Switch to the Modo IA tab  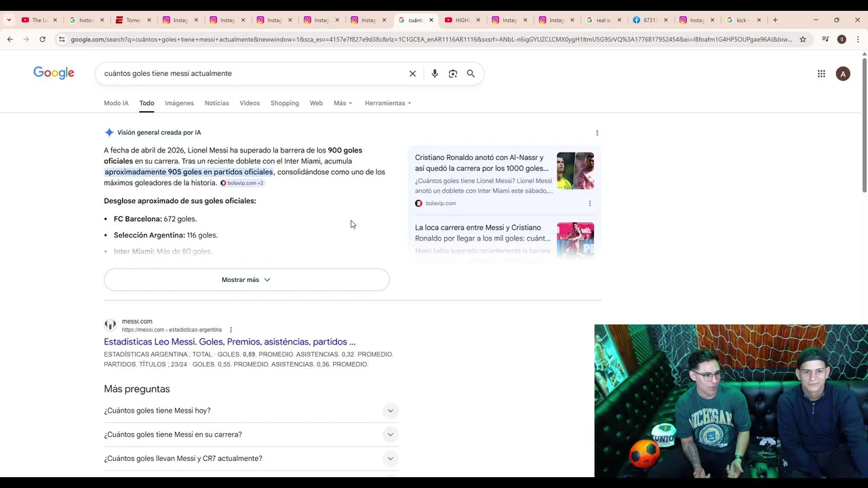pos(116,103)
